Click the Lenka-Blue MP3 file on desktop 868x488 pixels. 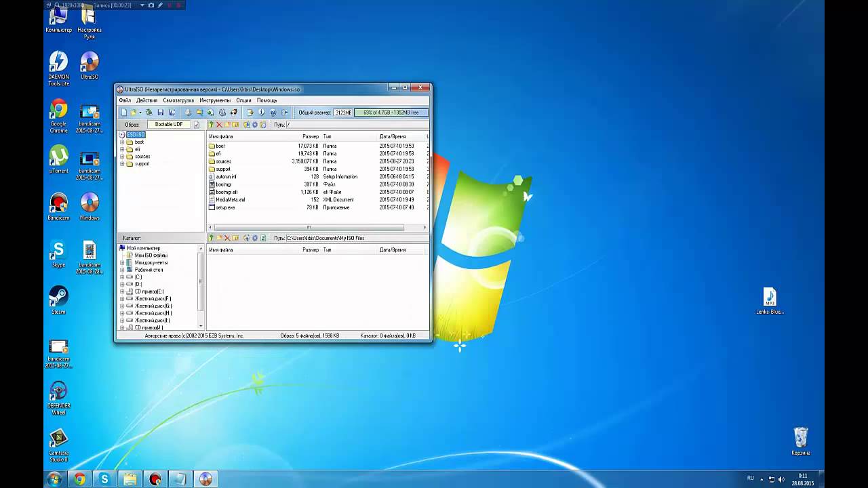point(770,301)
